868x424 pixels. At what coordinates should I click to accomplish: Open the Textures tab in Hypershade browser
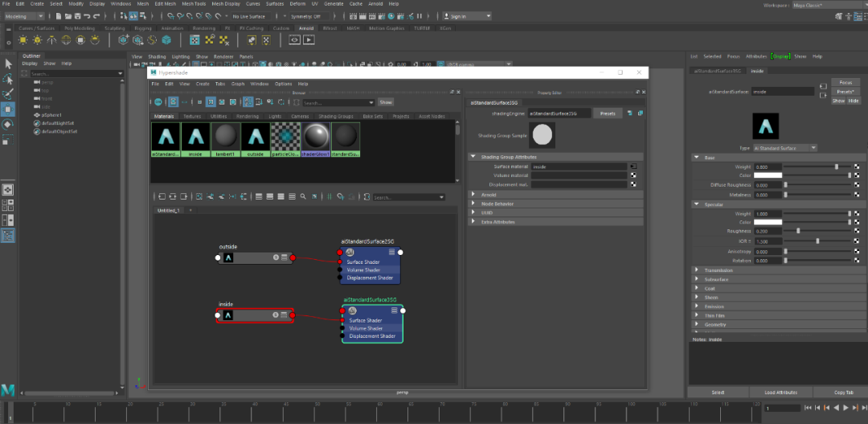(x=192, y=117)
